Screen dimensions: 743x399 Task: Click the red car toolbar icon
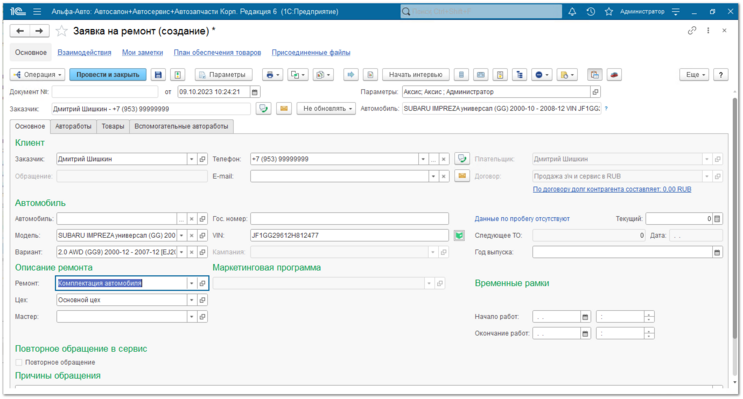[x=614, y=75]
